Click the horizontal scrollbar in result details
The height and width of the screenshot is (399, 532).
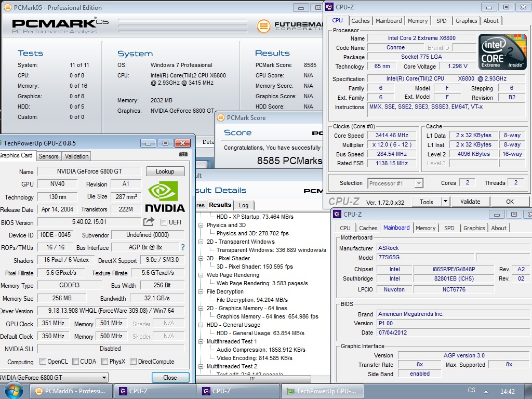254,379
